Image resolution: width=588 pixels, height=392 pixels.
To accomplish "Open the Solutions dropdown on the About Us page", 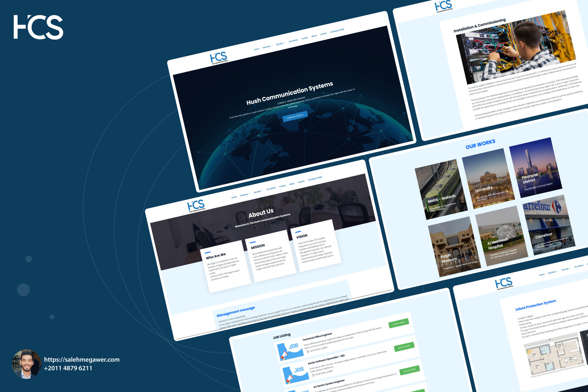I will (x=245, y=194).
